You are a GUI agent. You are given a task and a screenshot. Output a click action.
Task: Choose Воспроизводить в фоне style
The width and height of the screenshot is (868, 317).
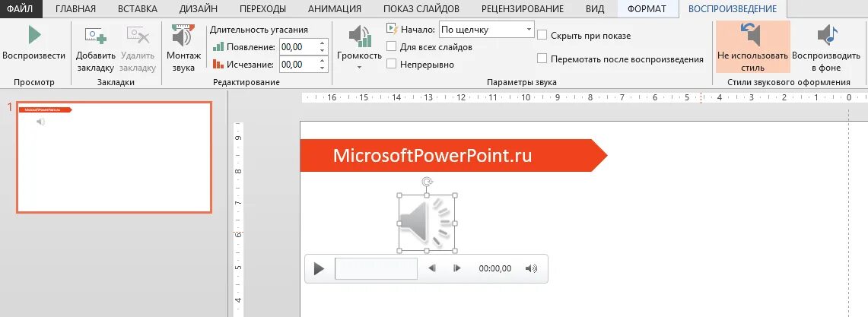[x=826, y=48]
